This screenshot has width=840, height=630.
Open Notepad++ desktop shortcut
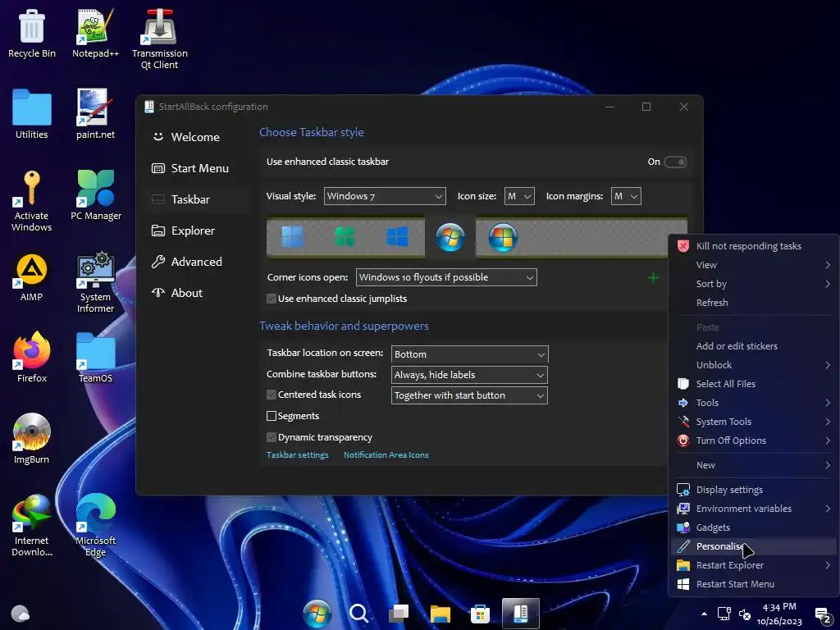[95, 34]
